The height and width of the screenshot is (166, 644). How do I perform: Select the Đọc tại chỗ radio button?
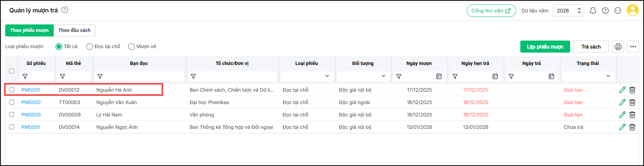[x=90, y=47]
